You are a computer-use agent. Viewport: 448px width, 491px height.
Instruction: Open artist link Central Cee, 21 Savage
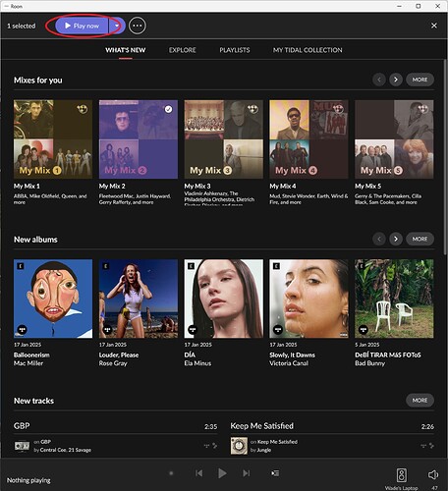click(x=66, y=450)
